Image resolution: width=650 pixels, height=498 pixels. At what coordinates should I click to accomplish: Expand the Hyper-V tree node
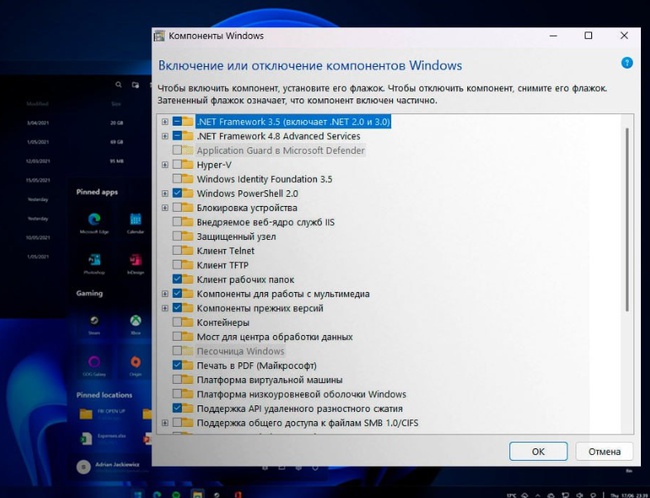pyautogui.click(x=165, y=165)
